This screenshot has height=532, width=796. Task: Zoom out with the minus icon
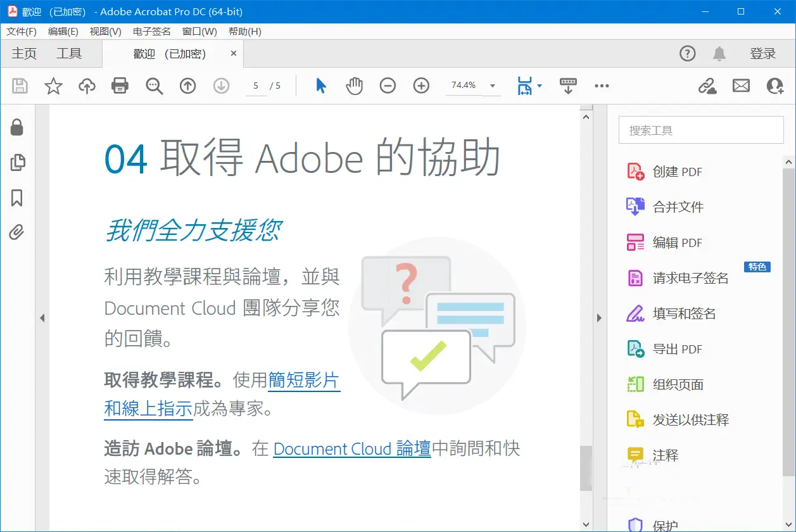point(388,85)
